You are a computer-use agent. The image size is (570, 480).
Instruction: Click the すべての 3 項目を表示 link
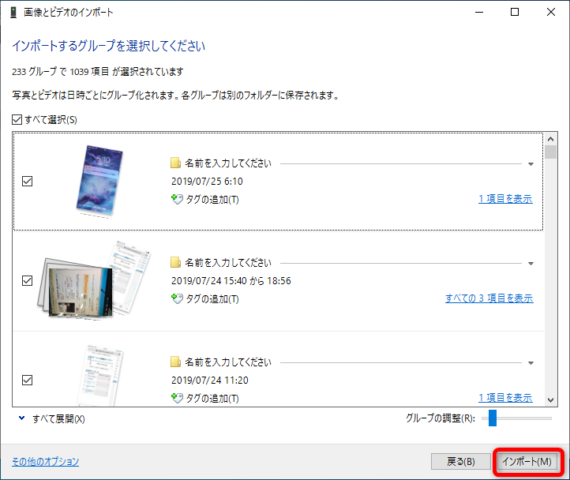tap(489, 299)
